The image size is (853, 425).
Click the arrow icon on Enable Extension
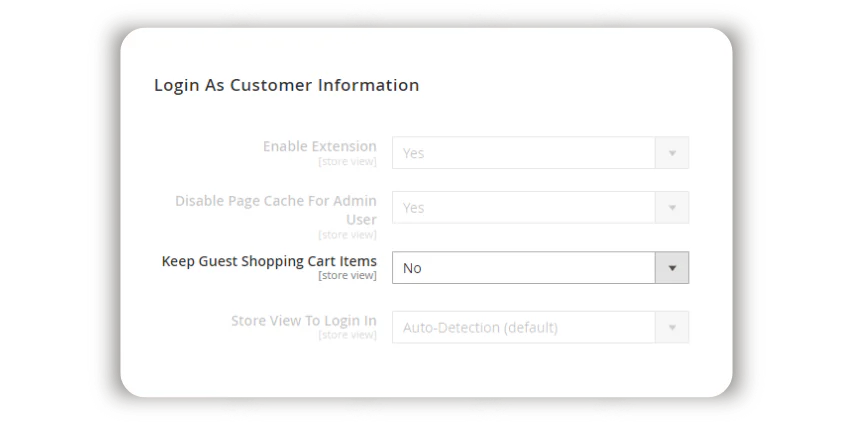(x=672, y=153)
